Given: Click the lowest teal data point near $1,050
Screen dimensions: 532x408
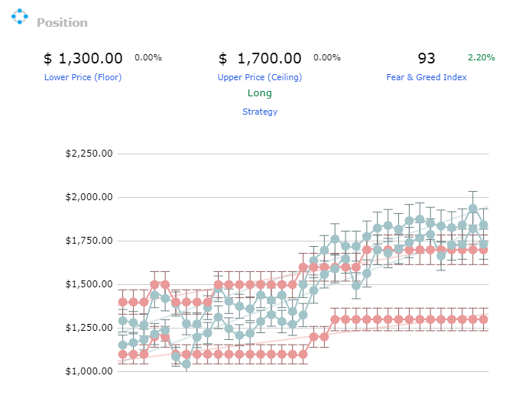Looking at the screenshot, I should (x=187, y=364).
